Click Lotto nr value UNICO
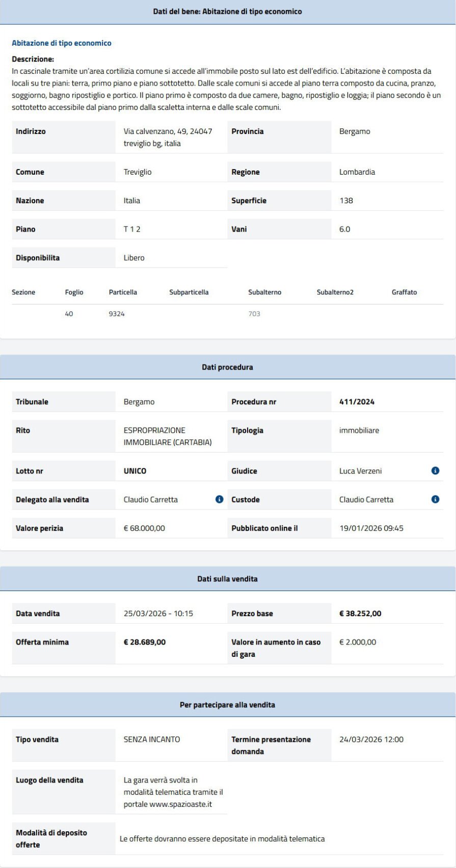This screenshot has height=868, width=456. tap(135, 471)
